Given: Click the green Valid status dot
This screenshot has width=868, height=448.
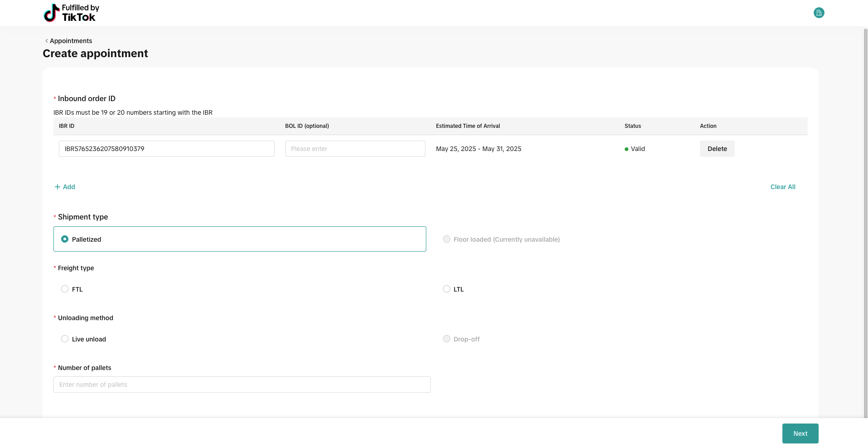Looking at the screenshot, I should click(x=627, y=149).
